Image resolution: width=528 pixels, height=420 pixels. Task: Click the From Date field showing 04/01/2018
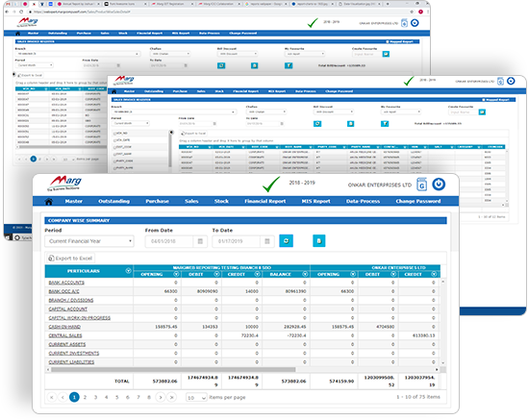pyautogui.click(x=169, y=241)
